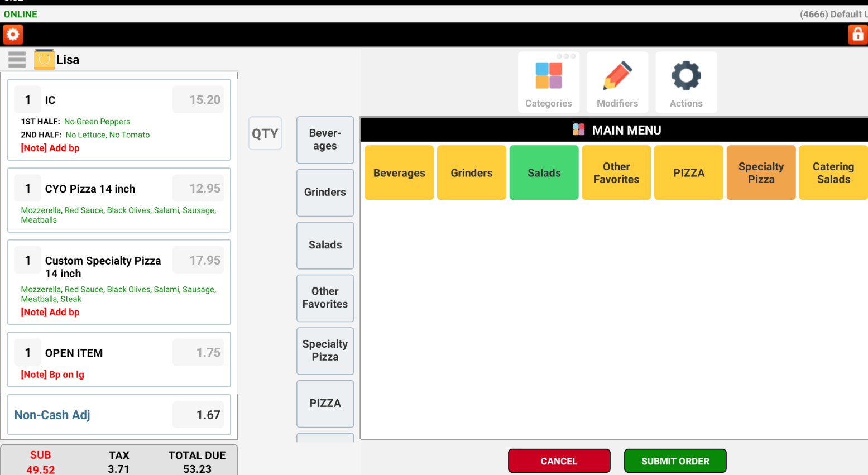Click the 1.75 price of OPEN ITEM
Screen dimensions: 868x475
coord(198,353)
